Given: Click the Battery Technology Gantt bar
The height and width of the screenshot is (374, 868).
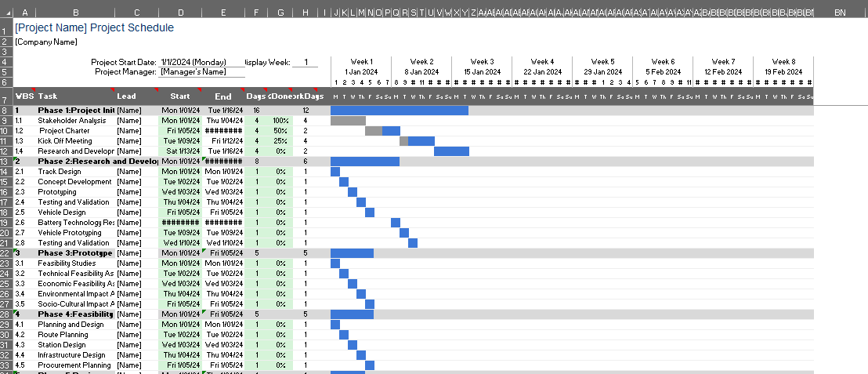Looking at the screenshot, I should tap(396, 222).
